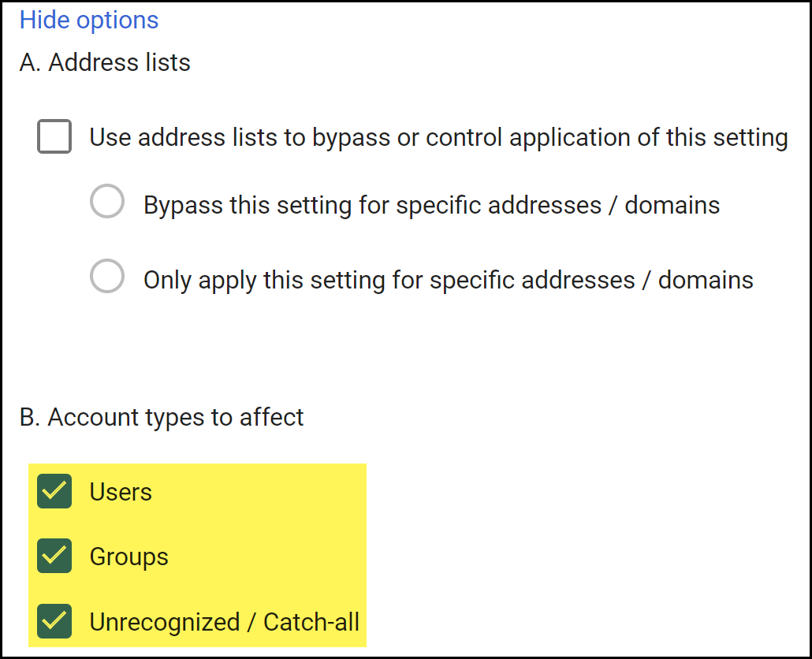
Task: Uncheck the Groups account type checkbox
Action: (x=54, y=556)
